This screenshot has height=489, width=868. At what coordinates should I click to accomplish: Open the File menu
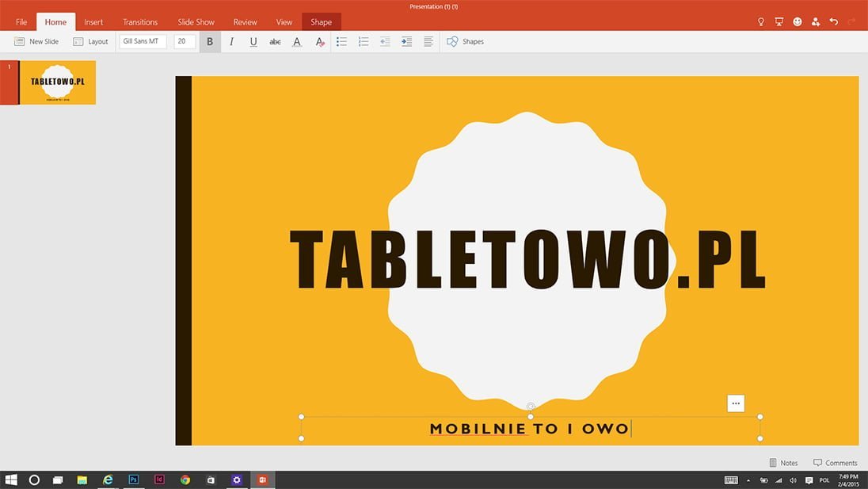(21, 22)
